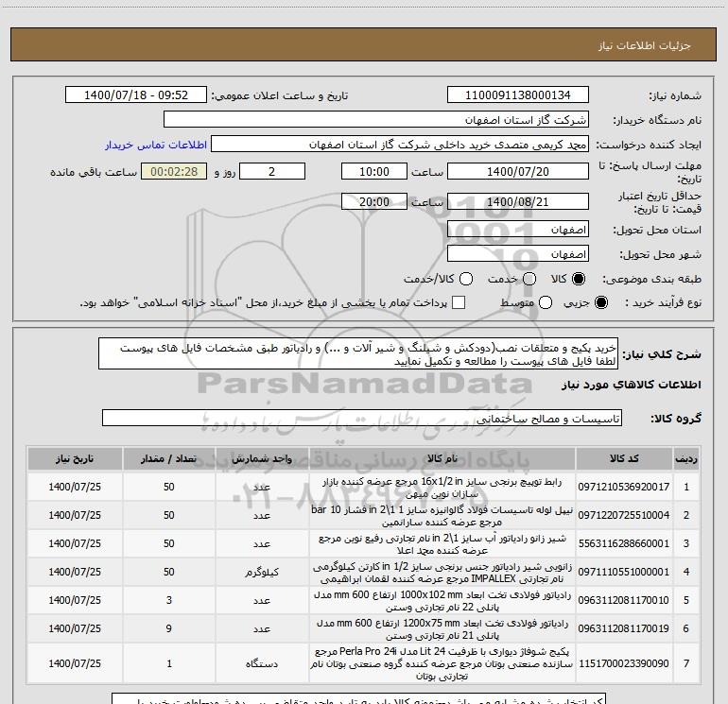Click the request creator field مجد کریمی

click(x=400, y=144)
